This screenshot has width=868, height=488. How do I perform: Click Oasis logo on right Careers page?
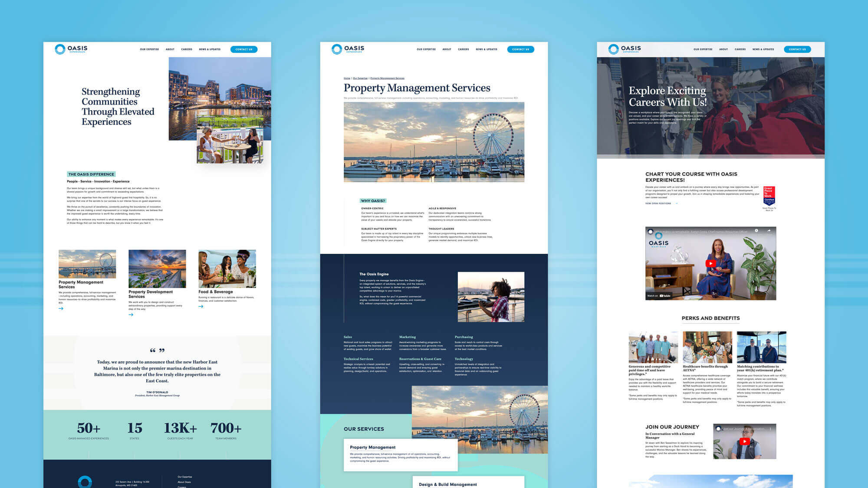625,49
